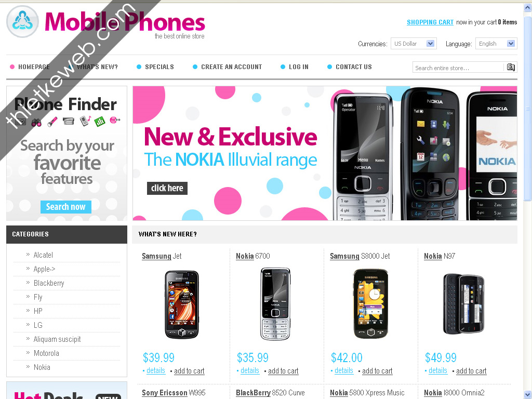Viewport: 532px width, 399px height.
Task: Open the US Dollar currency dropdown
Action: 414,44
